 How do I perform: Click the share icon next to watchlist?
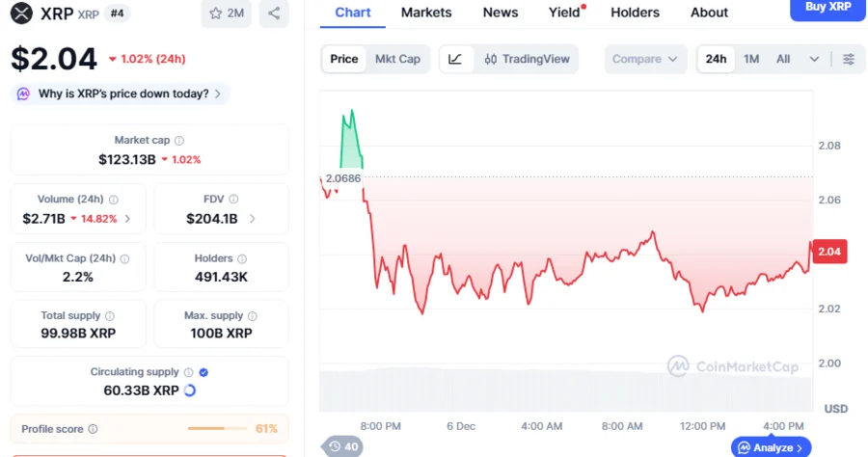(x=274, y=13)
